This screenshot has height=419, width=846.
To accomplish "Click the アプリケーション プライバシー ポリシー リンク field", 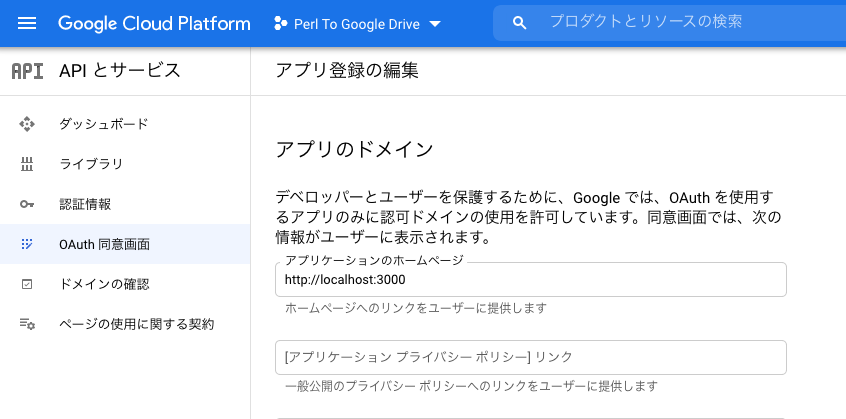I will tap(531, 358).
